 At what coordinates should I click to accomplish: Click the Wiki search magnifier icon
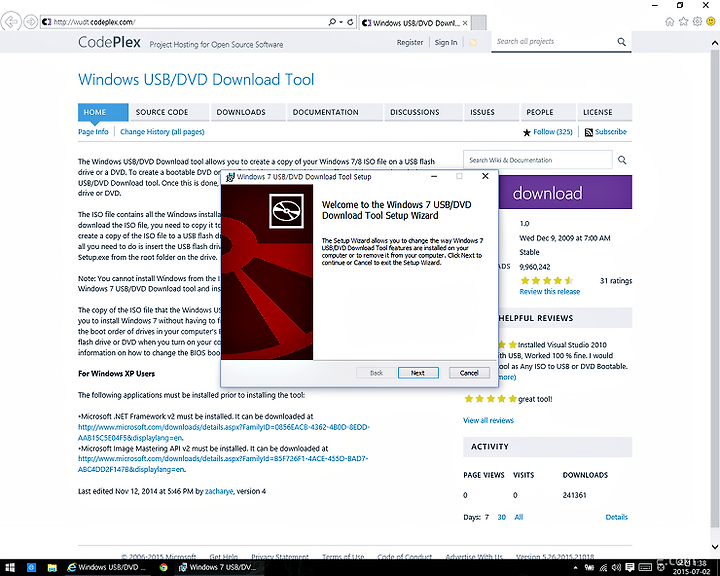(x=622, y=160)
